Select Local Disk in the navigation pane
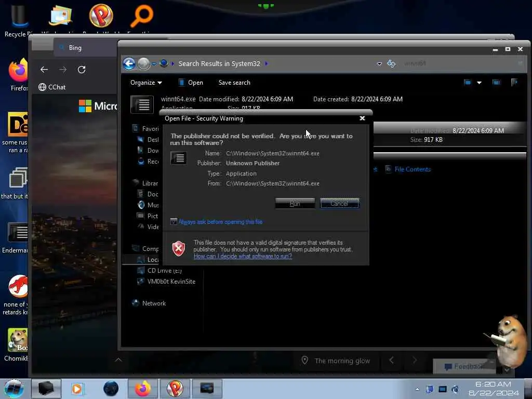 click(x=148, y=260)
